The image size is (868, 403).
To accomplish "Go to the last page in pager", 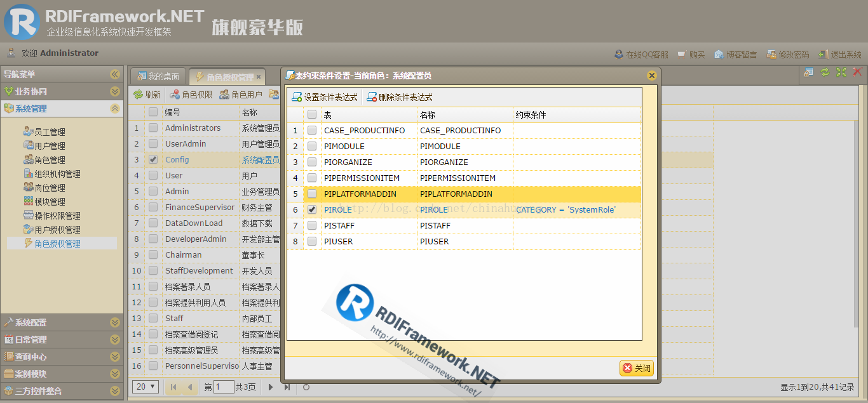I will point(287,386).
